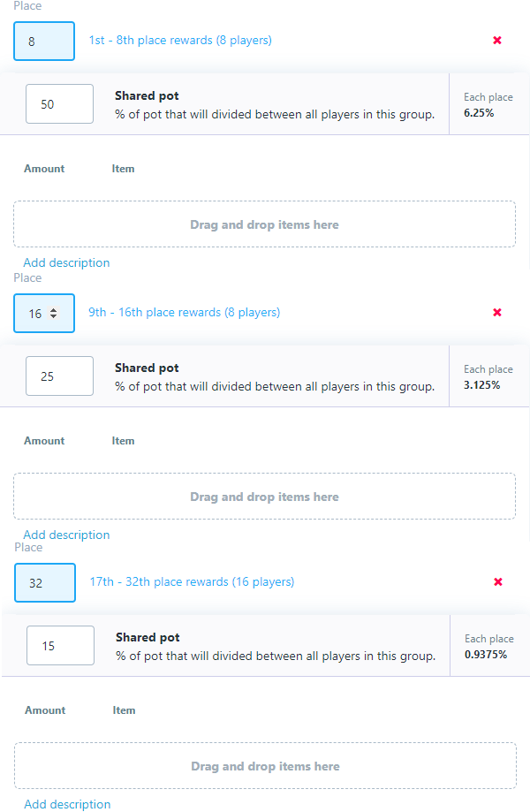Remove the 1st - 8th place rewards group
The width and height of the screenshot is (530, 812).
click(497, 41)
